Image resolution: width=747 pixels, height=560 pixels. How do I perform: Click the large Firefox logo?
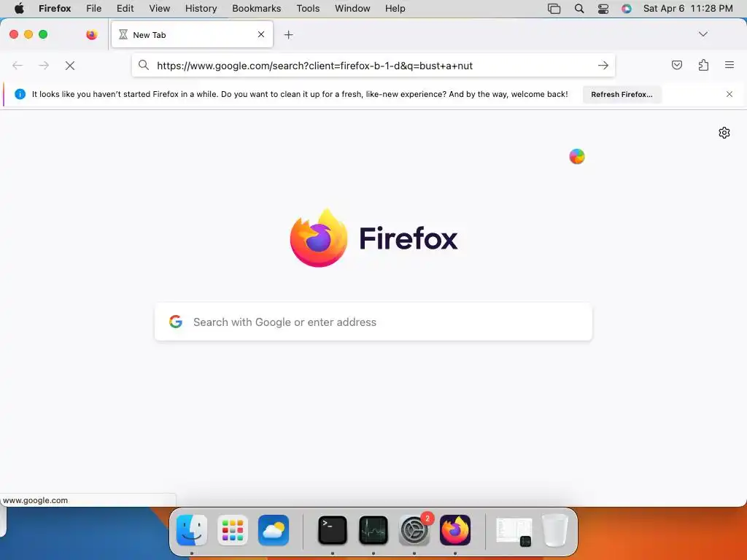point(319,238)
